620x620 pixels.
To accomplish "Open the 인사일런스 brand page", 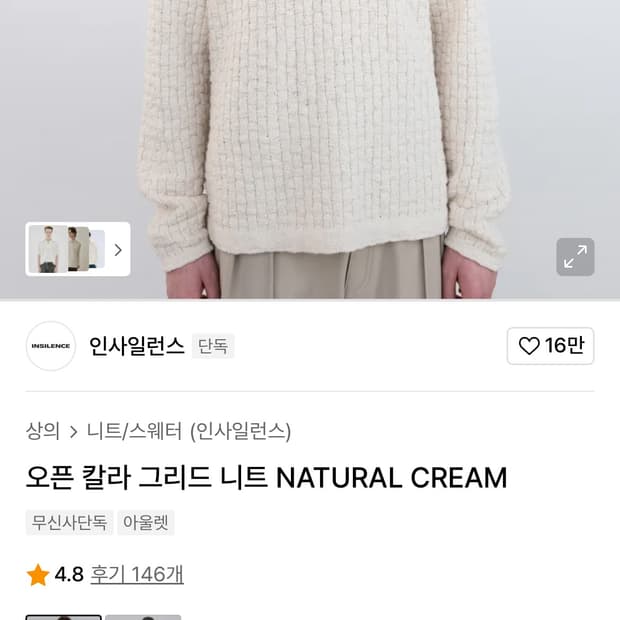I will click(136, 346).
